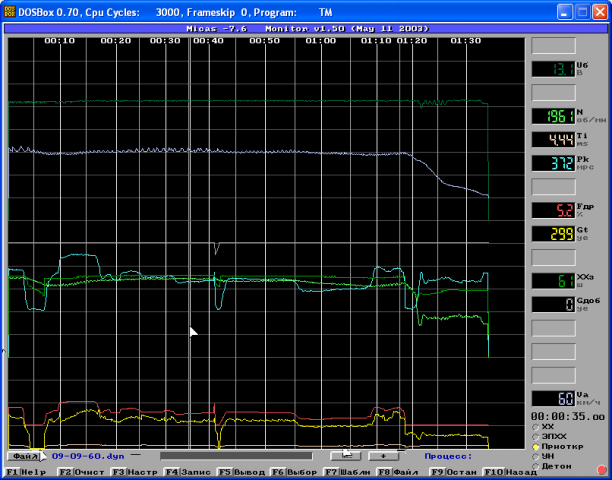
Task: Select the ЭПХХ radio option
Action: pos(537,437)
